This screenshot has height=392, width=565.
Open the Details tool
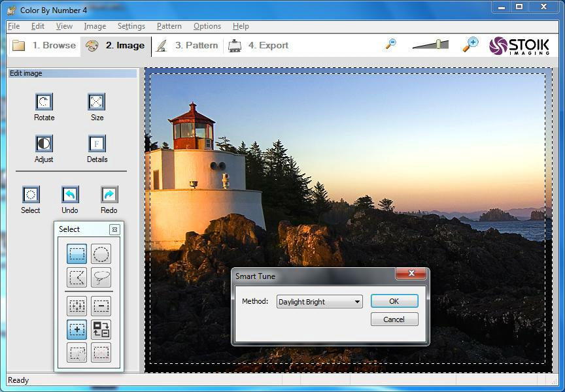97,144
